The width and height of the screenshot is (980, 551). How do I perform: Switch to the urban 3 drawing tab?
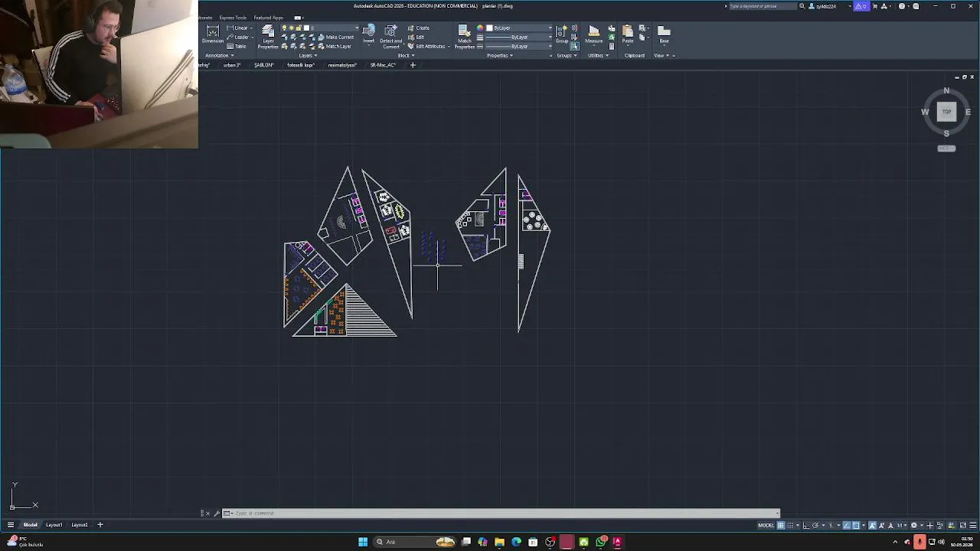(x=232, y=65)
